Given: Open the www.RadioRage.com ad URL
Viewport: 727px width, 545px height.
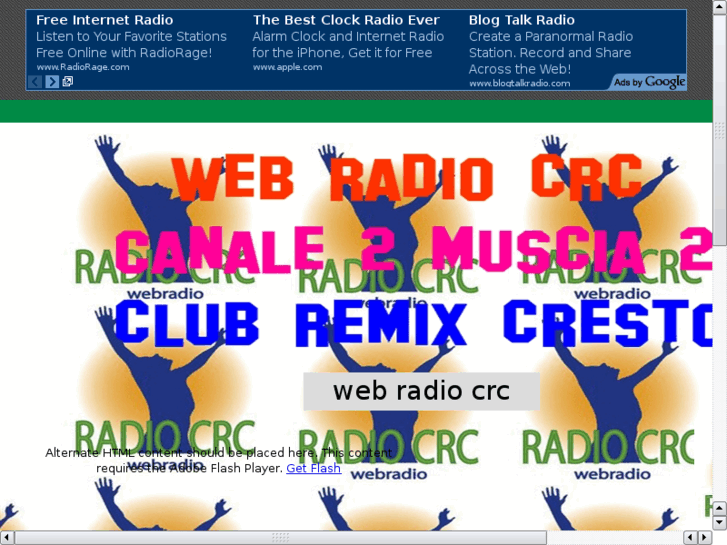Looking at the screenshot, I should coord(83,67).
